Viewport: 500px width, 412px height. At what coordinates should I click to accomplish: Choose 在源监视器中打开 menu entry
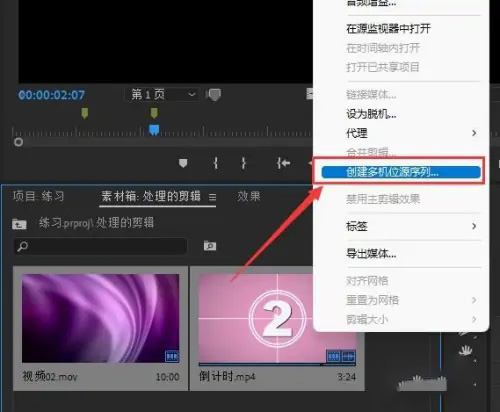388,29
